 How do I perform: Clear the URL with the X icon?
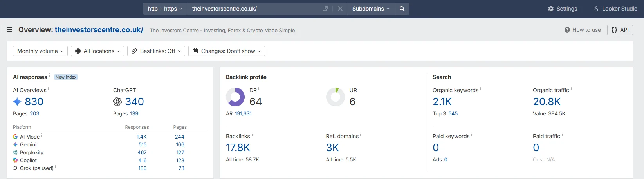(x=340, y=9)
